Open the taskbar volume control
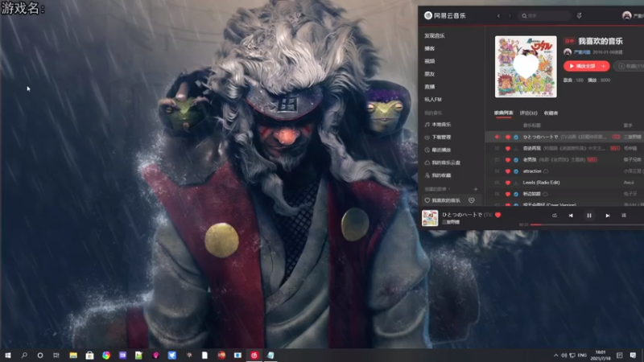The height and width of the screenshot is (362, 644). coord(564,356)
